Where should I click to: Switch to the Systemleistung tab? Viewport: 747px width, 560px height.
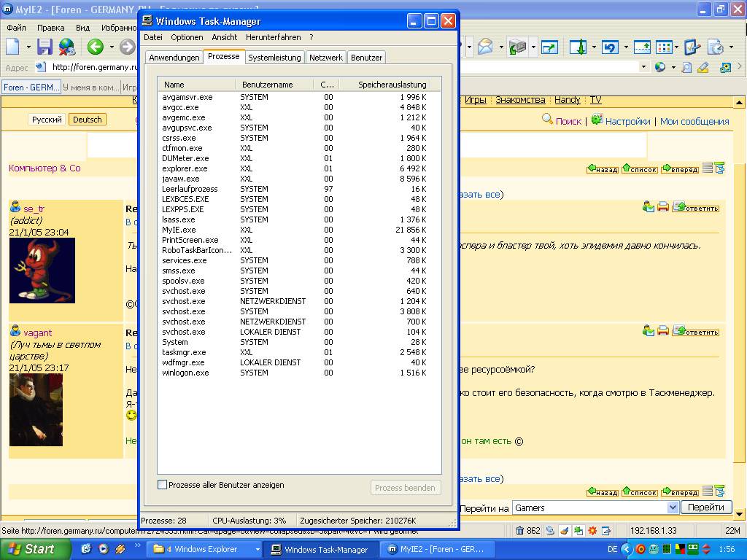[274, 58]
